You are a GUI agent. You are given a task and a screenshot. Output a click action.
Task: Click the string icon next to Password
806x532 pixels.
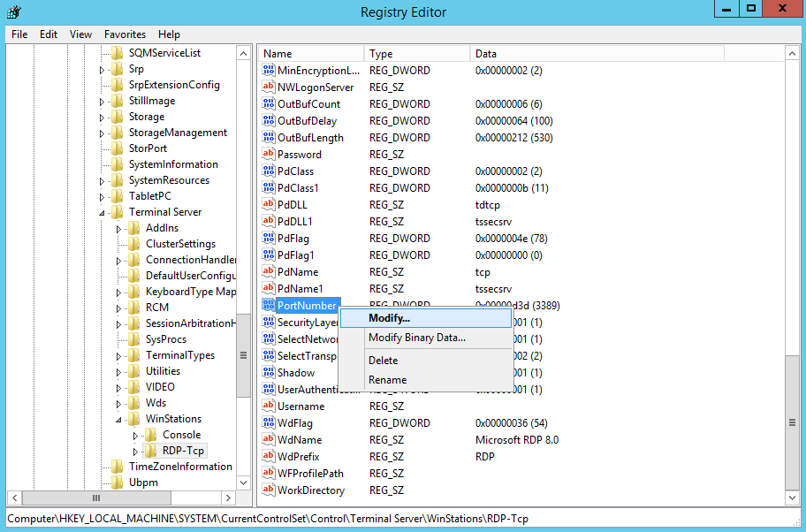pos(270,155)
